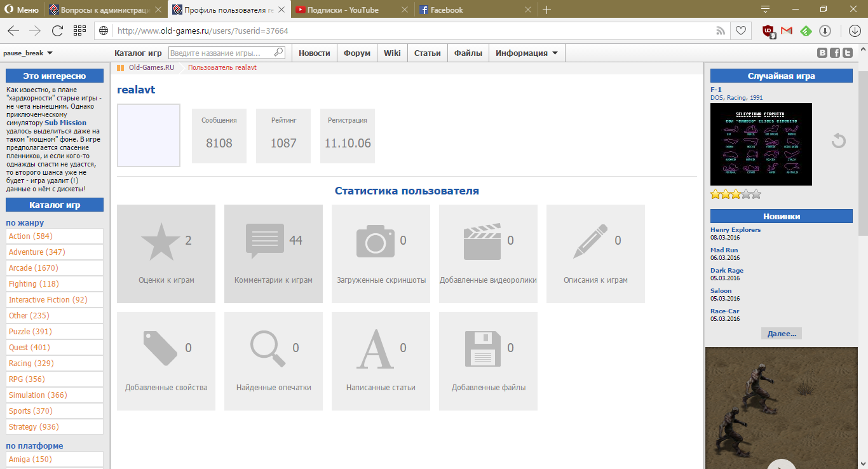Click the RSS feed icon in address bar

point(721,31)
